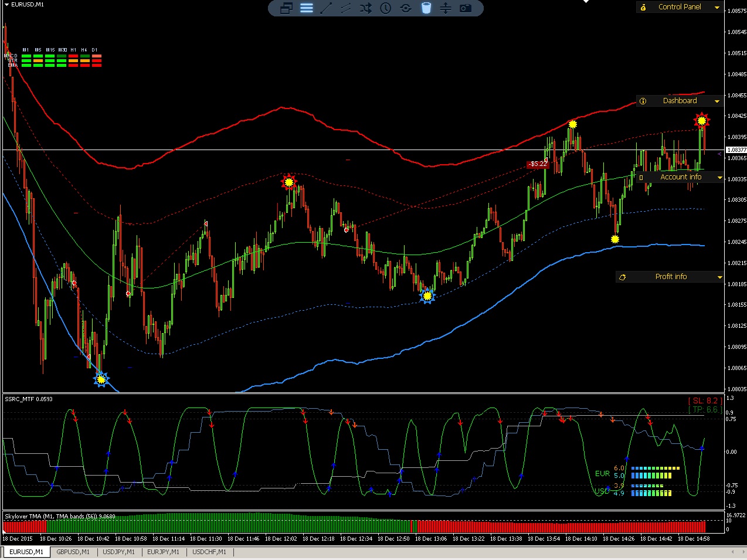Open the Account info label
The image size is (747, 560).
(681, 177)
